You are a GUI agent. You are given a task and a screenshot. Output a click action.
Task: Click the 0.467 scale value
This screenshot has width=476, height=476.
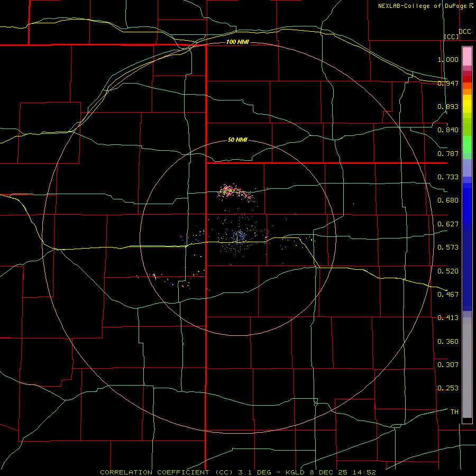(x=448, y=294)
